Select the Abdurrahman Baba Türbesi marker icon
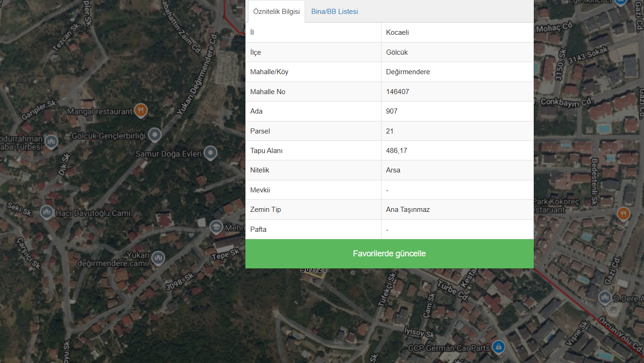Viewport: 644px width, 363px height. click(51, 141)
